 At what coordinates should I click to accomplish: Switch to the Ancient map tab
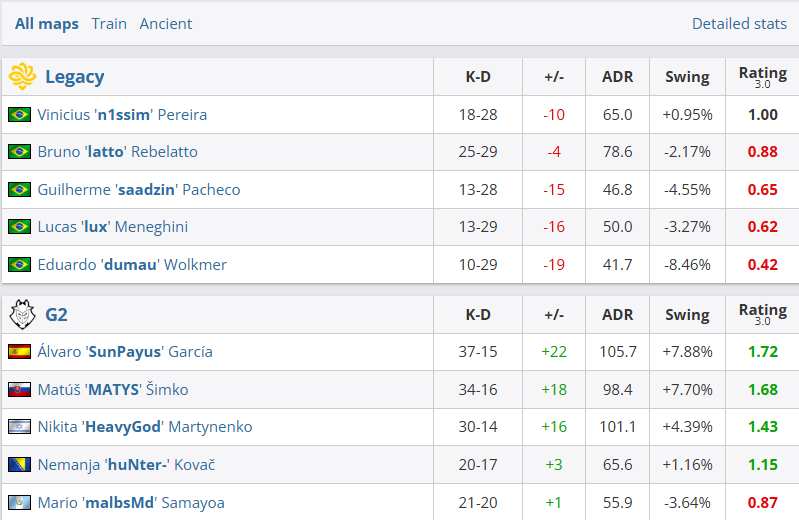click(x=166, y=23)
